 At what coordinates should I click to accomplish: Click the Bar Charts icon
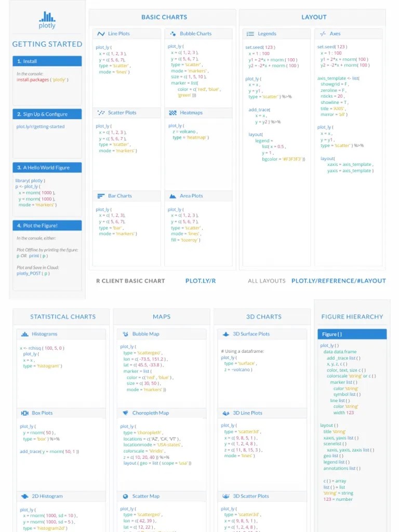pyautogui.click(x=101, y=196)
